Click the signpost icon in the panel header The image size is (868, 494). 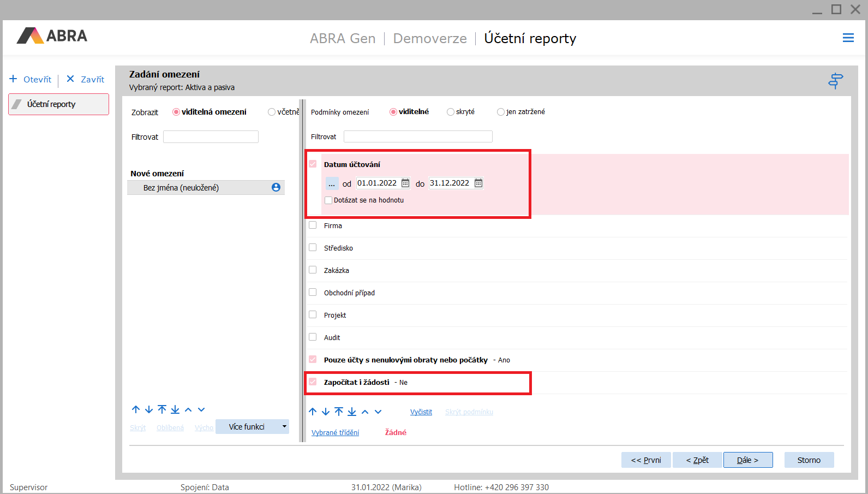835,81
